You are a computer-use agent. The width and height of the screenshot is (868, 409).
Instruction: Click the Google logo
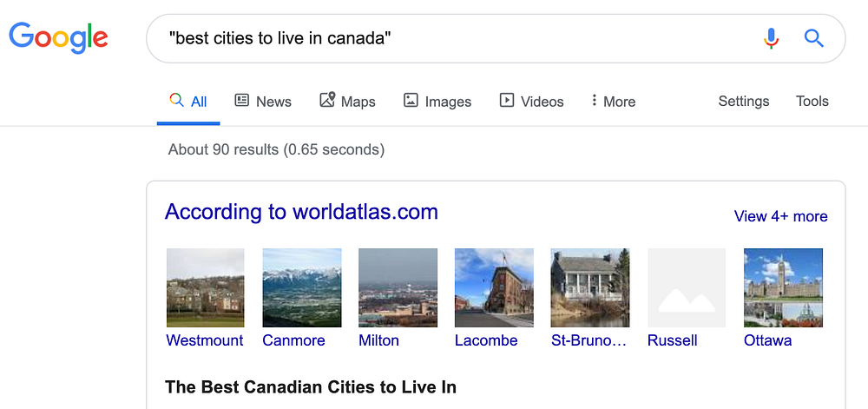[58, 37]
